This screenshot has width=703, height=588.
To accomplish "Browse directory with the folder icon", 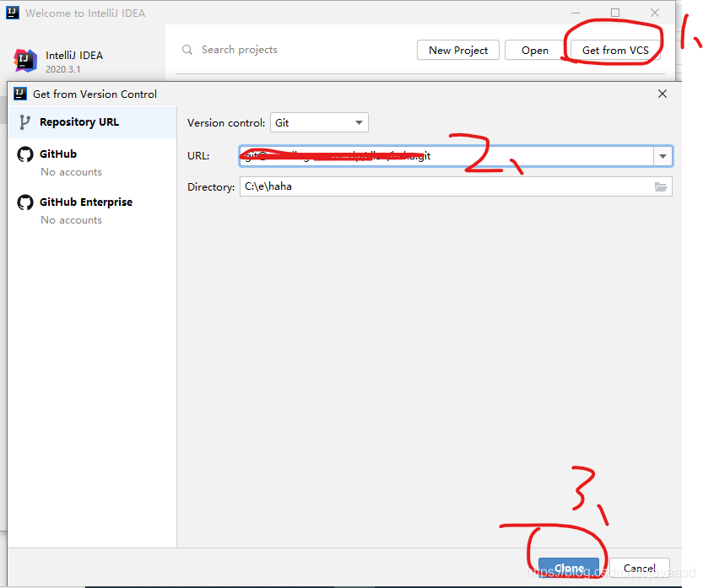I will coord(661,187).
